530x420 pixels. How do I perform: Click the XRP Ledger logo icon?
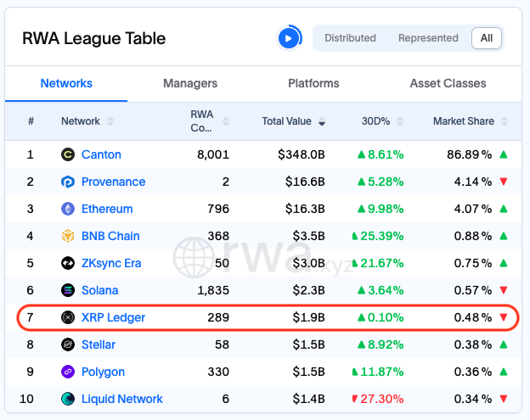[68, 317]
